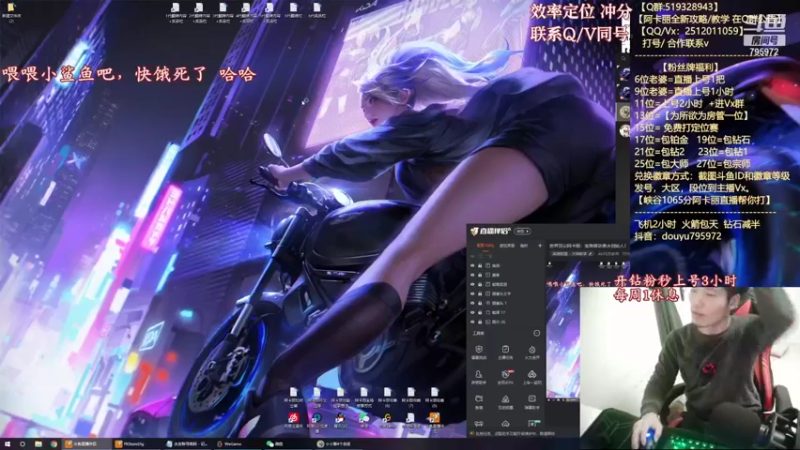800x450 pixels.
Task: Toggle the lock on the 图片 26 source
Action: [x=480, y=322]
